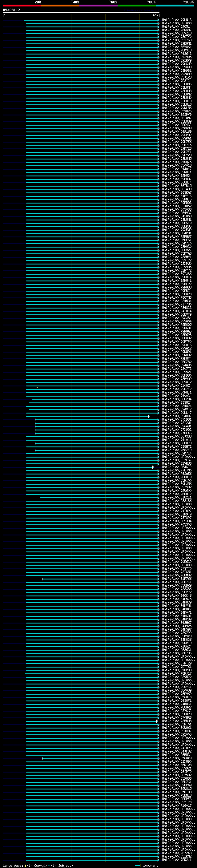Select hit label UniRef100_Q58I24

(177, 81)
